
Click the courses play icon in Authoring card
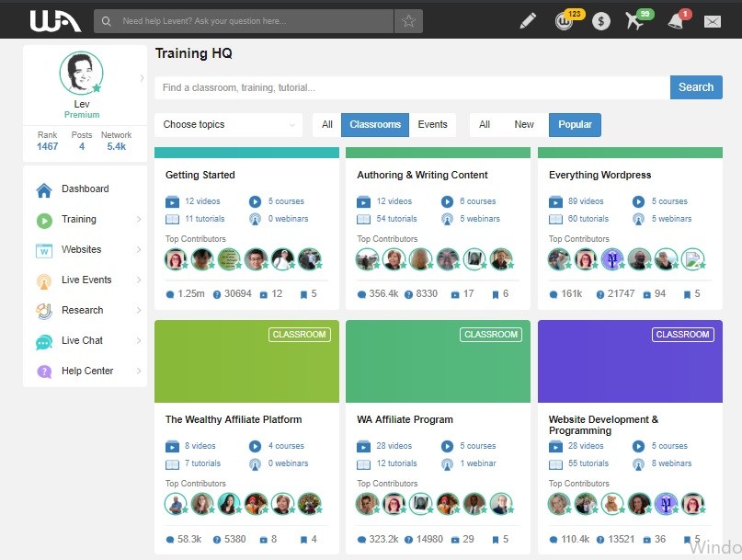pyautogui.click(x=447, y=201)
